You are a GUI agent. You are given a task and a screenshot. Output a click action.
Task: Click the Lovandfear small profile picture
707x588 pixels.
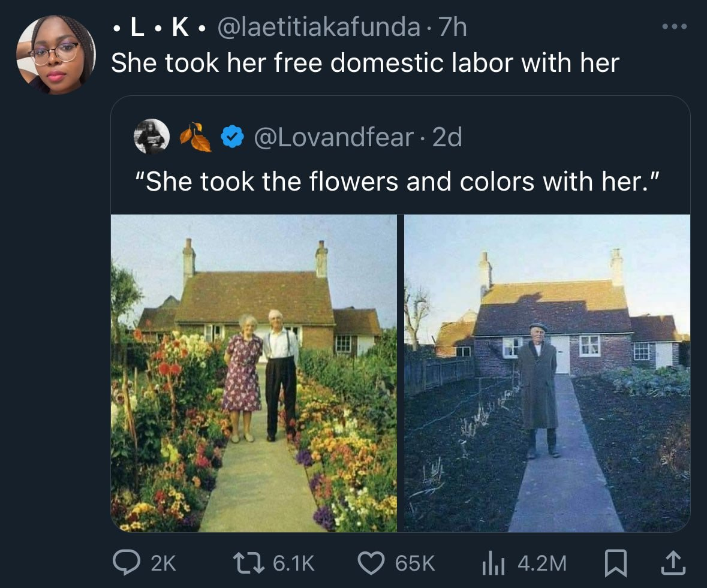point(151,137)
